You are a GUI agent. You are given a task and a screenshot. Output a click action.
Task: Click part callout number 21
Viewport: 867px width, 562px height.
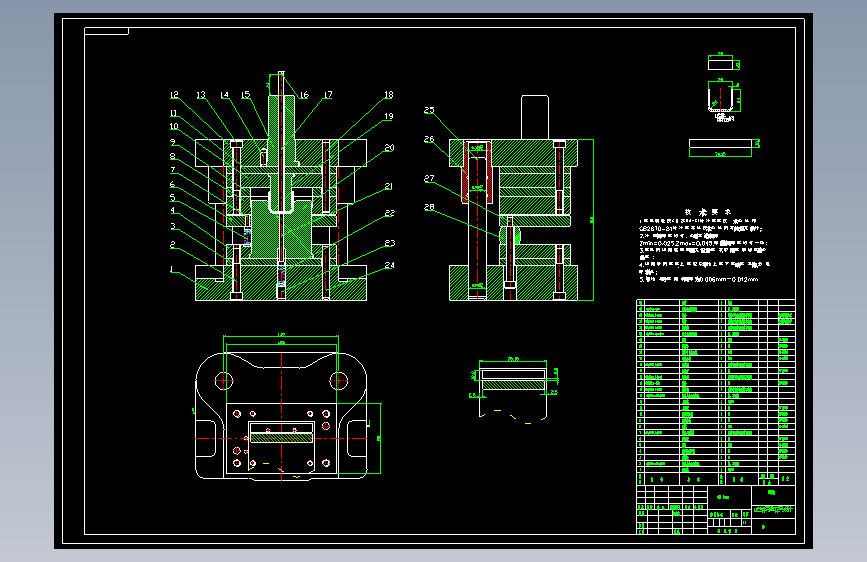point(389,186)
